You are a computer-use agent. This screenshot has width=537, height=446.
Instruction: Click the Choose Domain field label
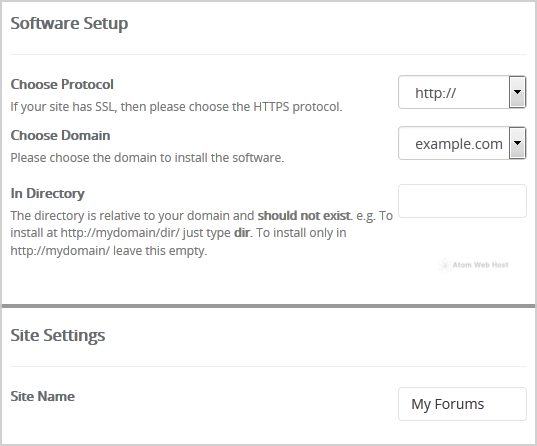click(x=60, y=135)
